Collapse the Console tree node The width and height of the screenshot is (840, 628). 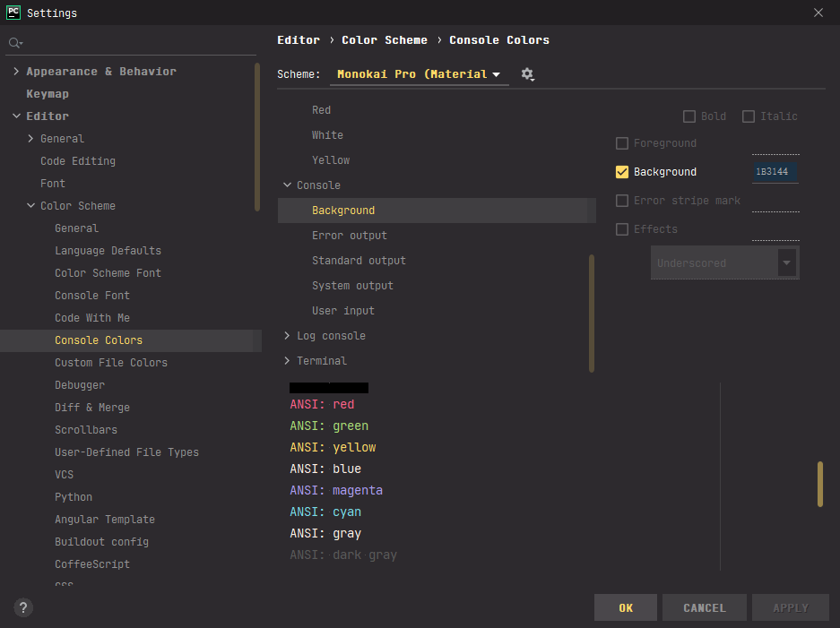pos(287,185)
